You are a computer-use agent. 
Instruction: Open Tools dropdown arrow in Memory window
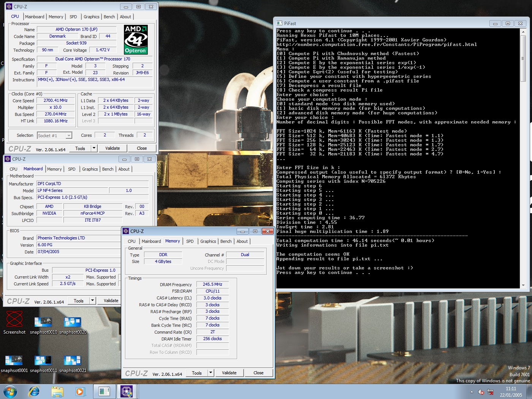tap(211, 373)
